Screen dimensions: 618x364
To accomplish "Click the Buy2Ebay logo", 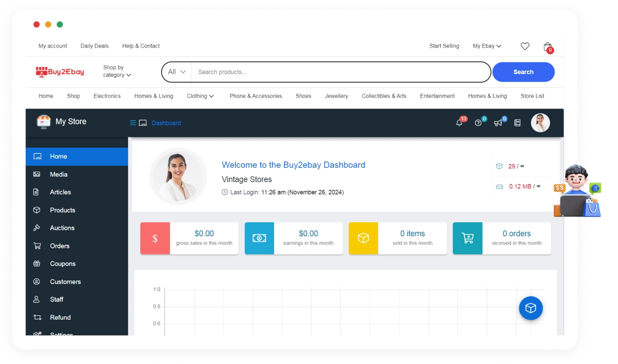I will (60, 72).
